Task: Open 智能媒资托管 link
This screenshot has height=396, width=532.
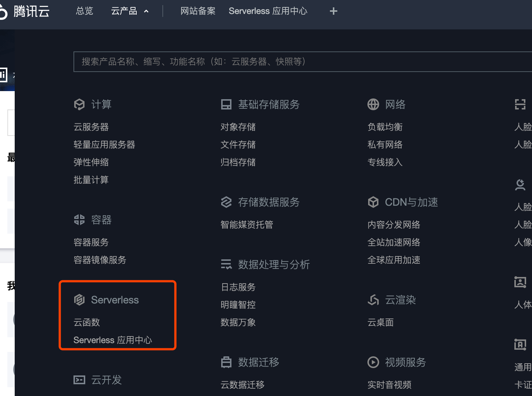Action: [x=247, y=225]
